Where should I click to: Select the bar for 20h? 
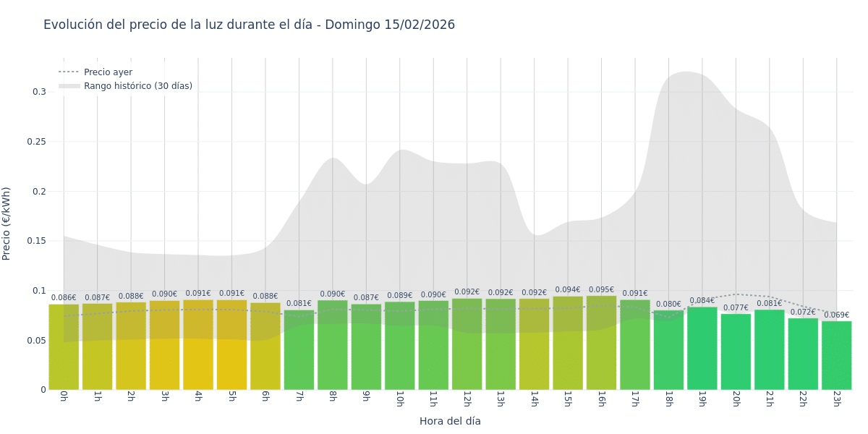pos(736,352)
